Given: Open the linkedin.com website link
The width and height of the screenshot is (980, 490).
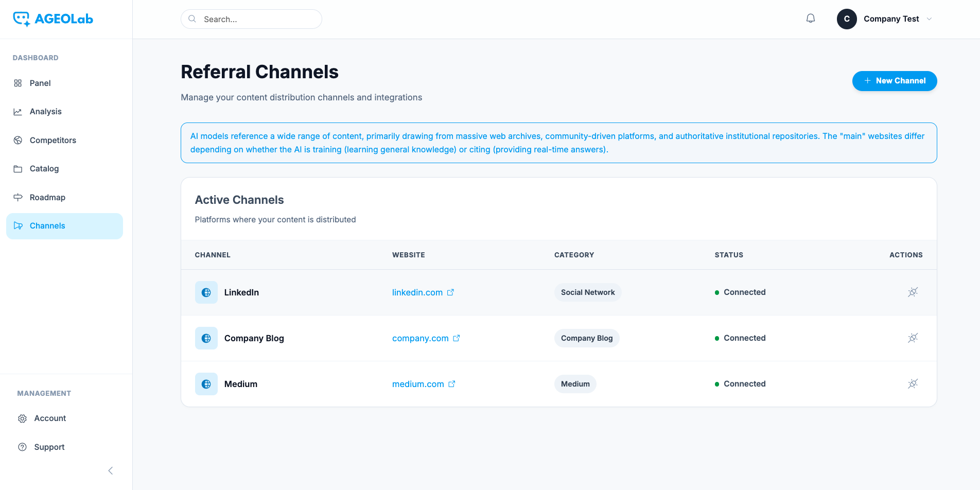Looking at the screenshot, I should click(x=417, y=292).
